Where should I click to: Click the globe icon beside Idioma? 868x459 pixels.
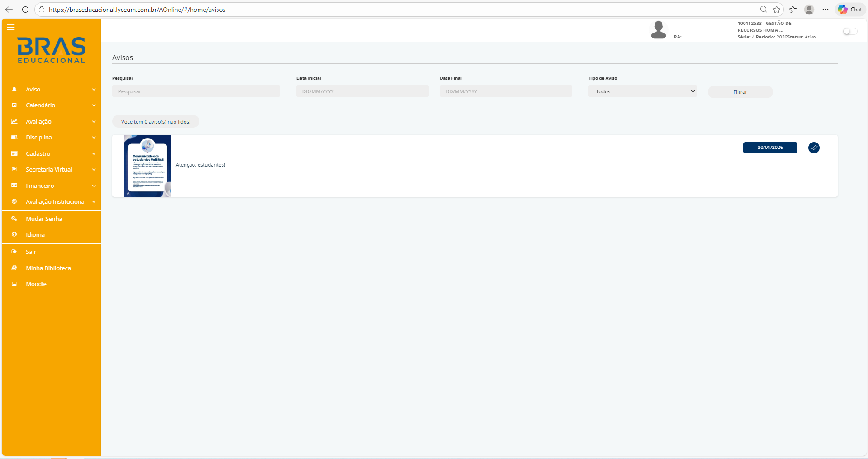(14, 234)
